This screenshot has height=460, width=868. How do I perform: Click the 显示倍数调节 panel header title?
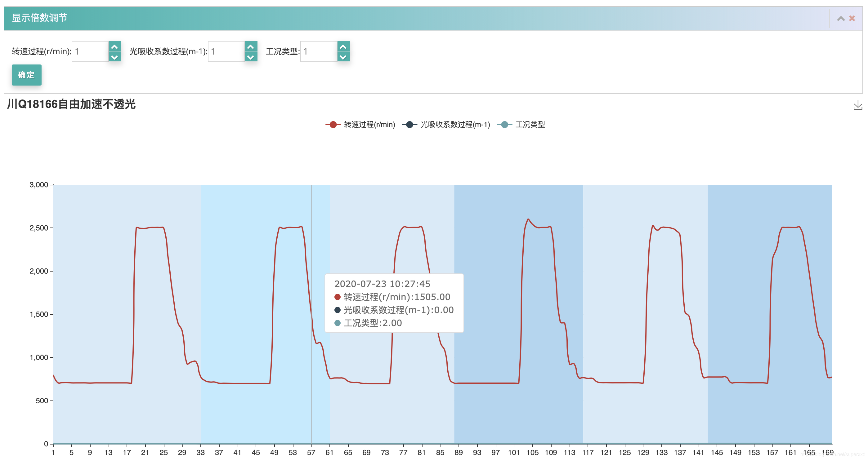[40, 18]
